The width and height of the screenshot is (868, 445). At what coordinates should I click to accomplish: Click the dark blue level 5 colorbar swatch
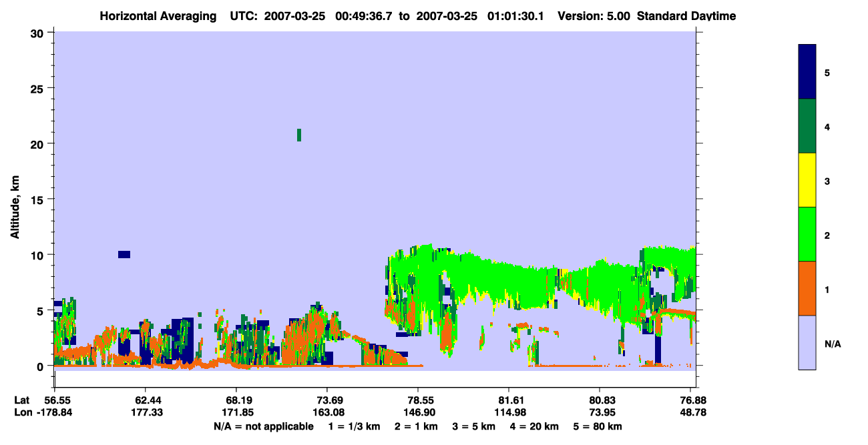pos(807,72)
